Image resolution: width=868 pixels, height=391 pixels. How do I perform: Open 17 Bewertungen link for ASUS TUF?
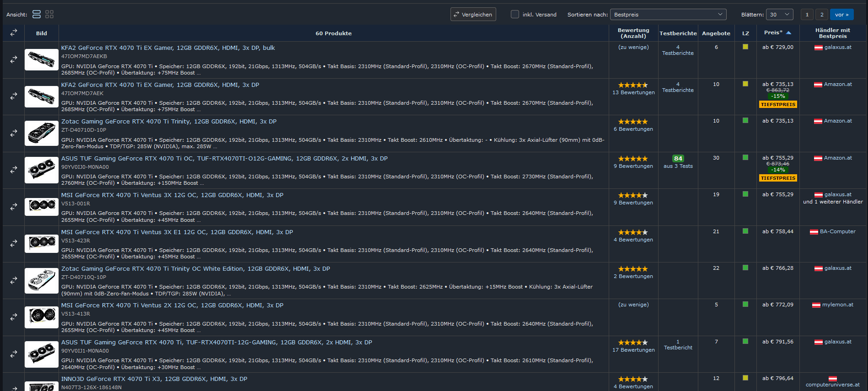(633, 350)
